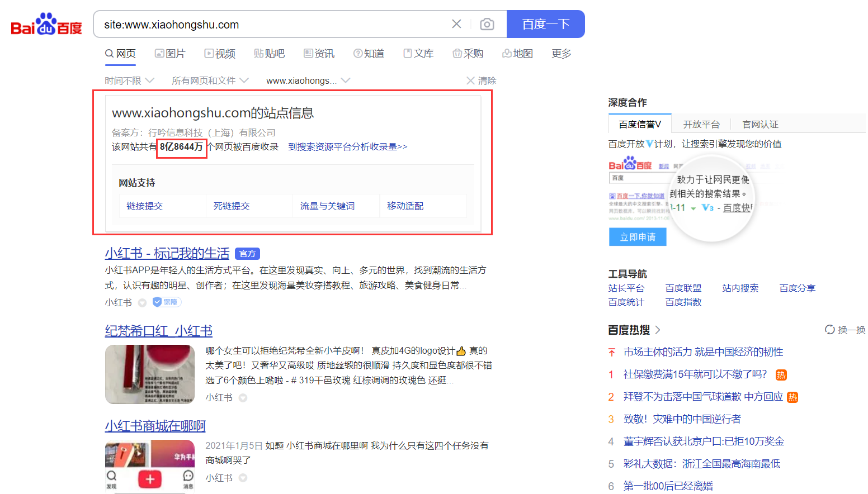Click the red trending arrow beside 市场主体的活力
Viewport: 868px width, 494px height.
pos(611,352)
